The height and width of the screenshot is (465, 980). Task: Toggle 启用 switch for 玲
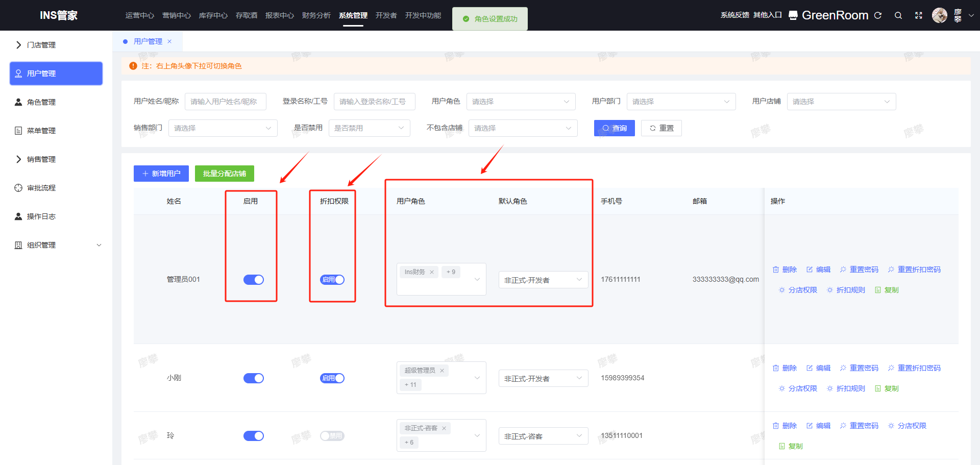coord(254,436)
